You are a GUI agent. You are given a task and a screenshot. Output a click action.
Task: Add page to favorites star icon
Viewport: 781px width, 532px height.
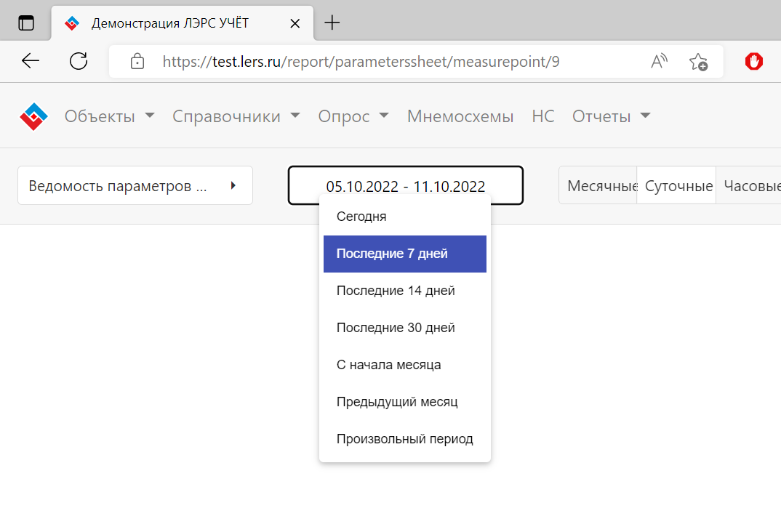(x=698, y=62)
